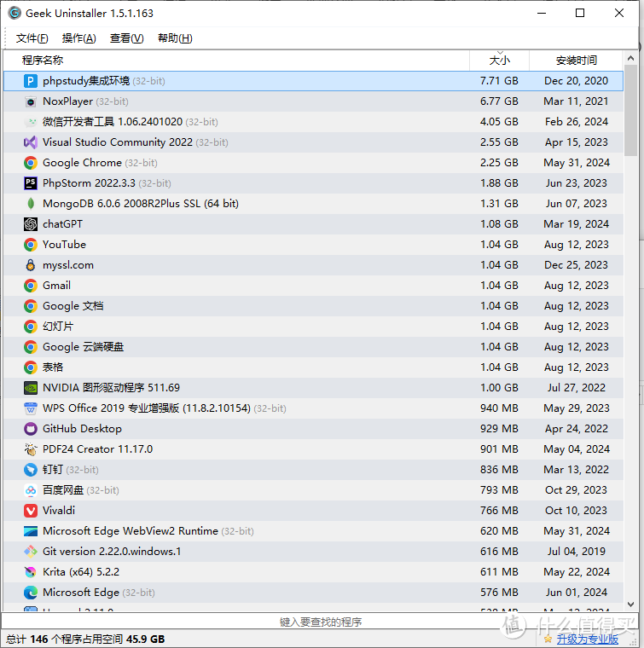This screenshot has width=644, height=648.
Task: Click the Microsoft Edge program icon
Action: point(30,593)
